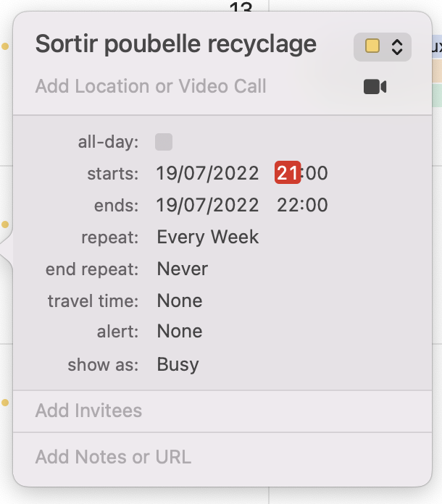Edit the start date 19/07/2022
The image size is (442, 504).
[207, 173]
